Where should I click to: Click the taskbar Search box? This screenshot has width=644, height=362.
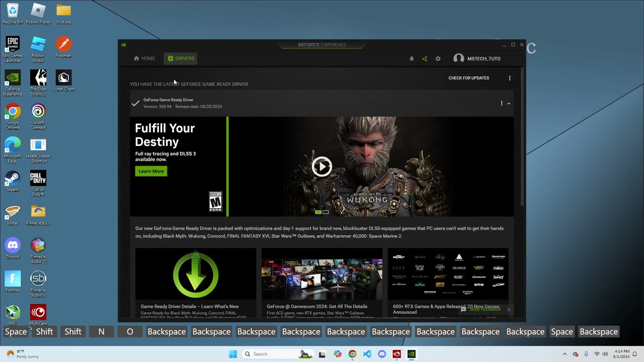(278, 354)
